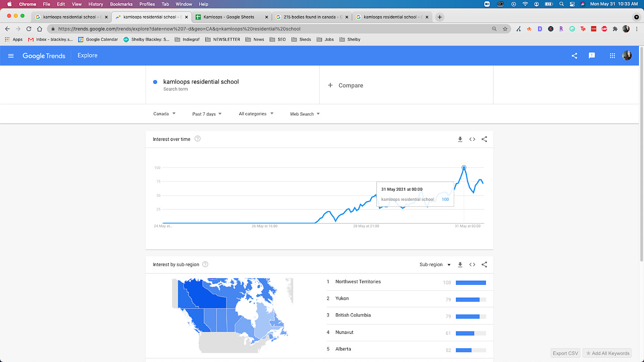
Task: Open the SEO bookmark folder
Action: pos(277,39)
